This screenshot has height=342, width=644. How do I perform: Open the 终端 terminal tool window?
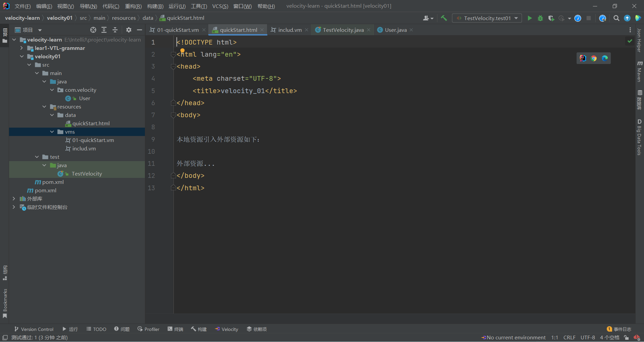coord(175,329)
